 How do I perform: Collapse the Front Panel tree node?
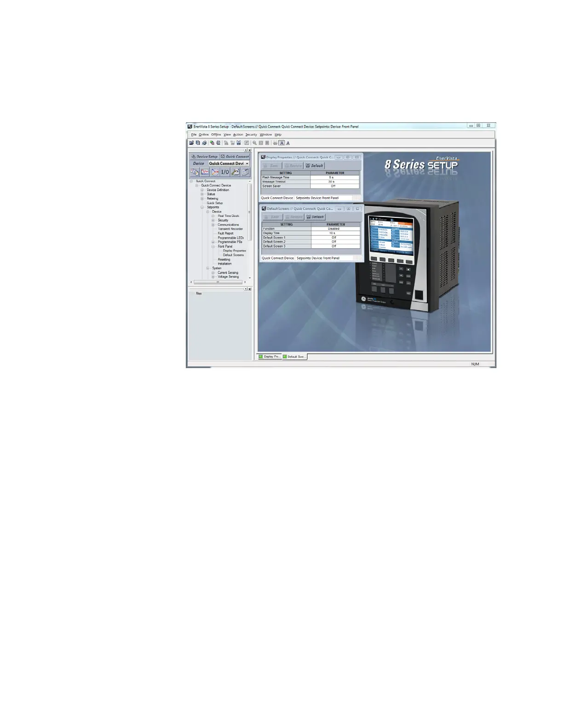point(213,246)
